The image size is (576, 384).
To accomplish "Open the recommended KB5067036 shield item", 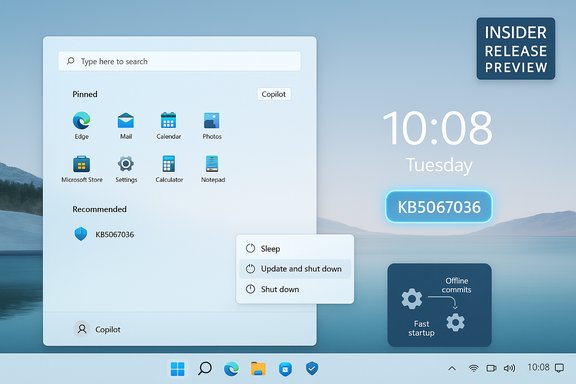I will pos(104,234).
